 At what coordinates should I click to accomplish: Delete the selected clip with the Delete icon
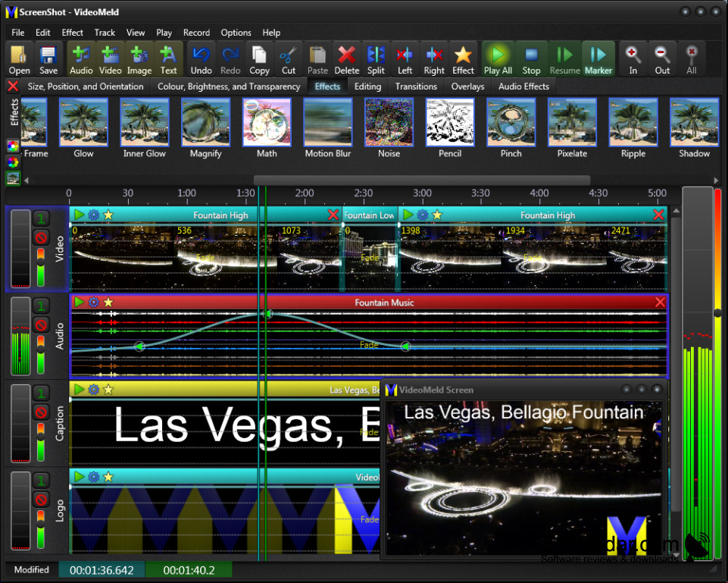[347, 59]
